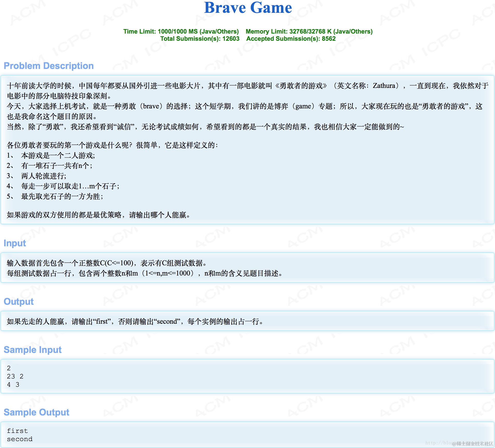
Task: Click the Time Limit text
Action: point(181,32)
